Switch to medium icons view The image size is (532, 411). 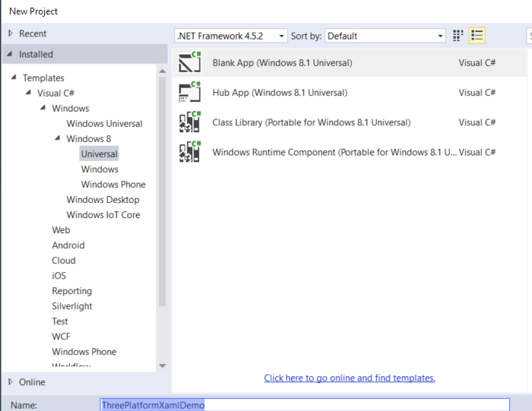tap(458, 36)
